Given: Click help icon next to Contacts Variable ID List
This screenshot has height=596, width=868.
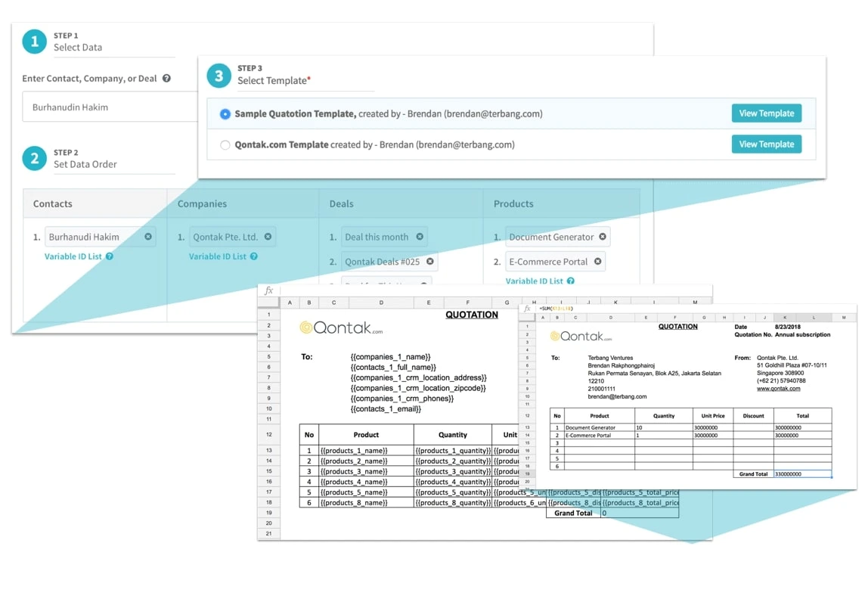Looking at the screenshot, I should tap(110, 256).
